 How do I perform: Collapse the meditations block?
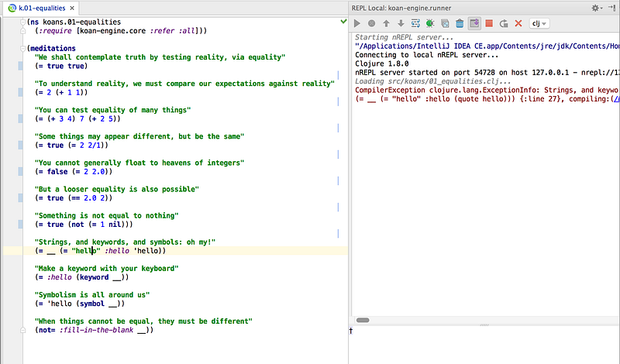pyautogui.click(x=23, y=48)
